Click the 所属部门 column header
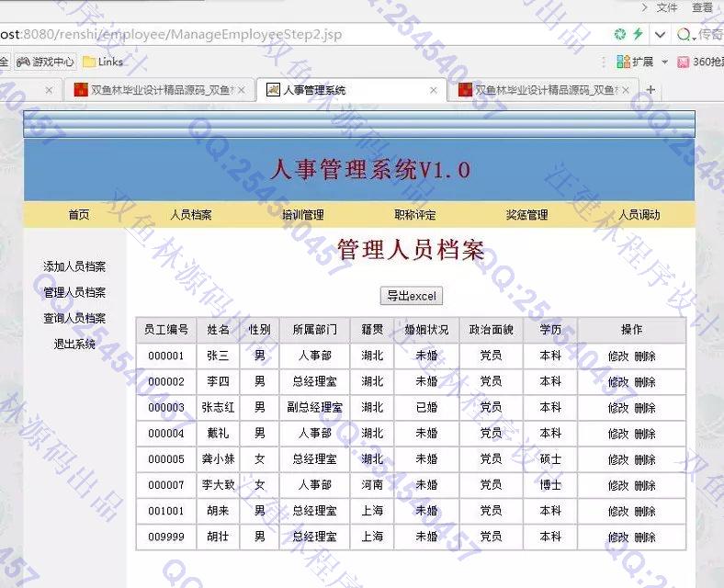 [x=315, y=330]
